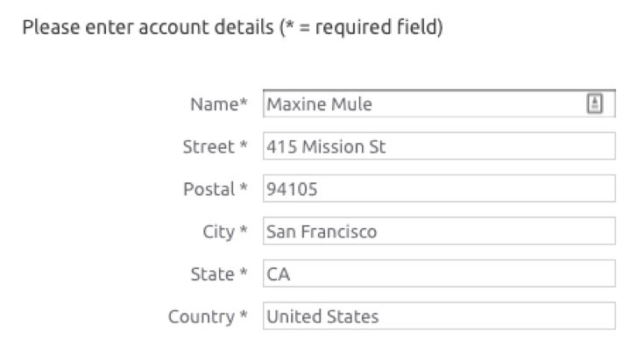The image size is (644, 348).
Task: Click the 'Street *' field label
Action: 216,146
